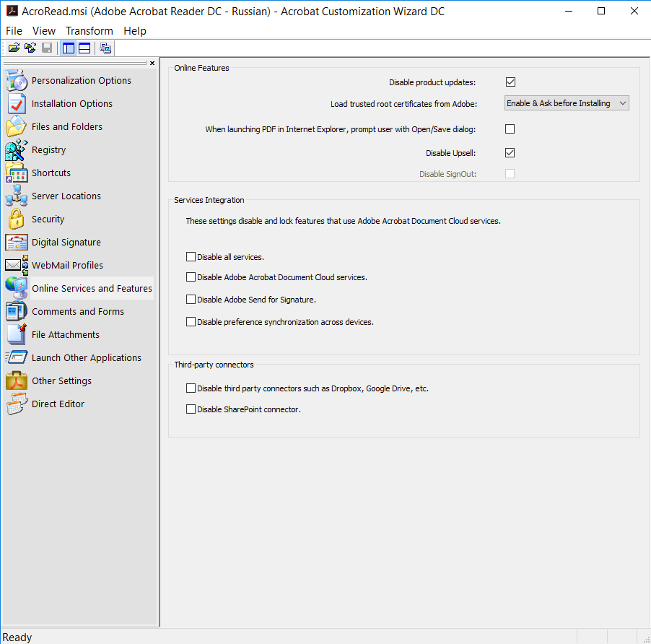The height and width of the screenshot is (644, 651).
Task: Check Disable all services
Action: 191,256
